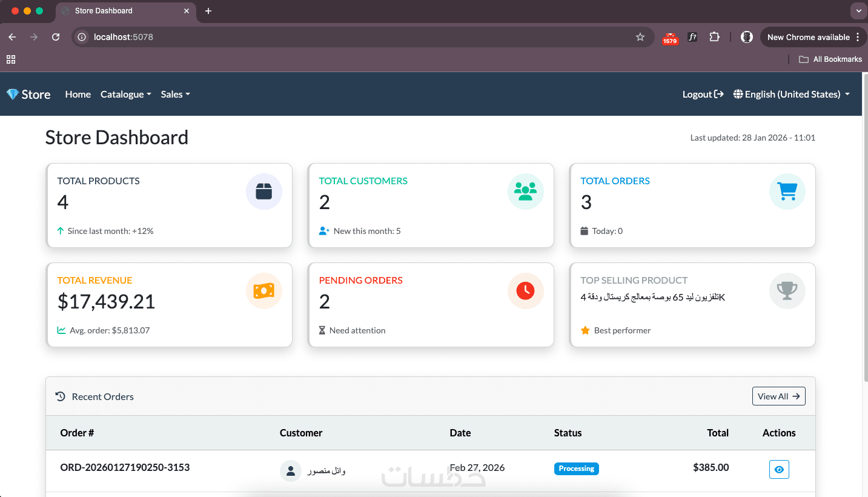Click the red 1579 extension icon
The height and width of the screenshot is (497, 868).
pyautogui.click(x=670, y=38)
